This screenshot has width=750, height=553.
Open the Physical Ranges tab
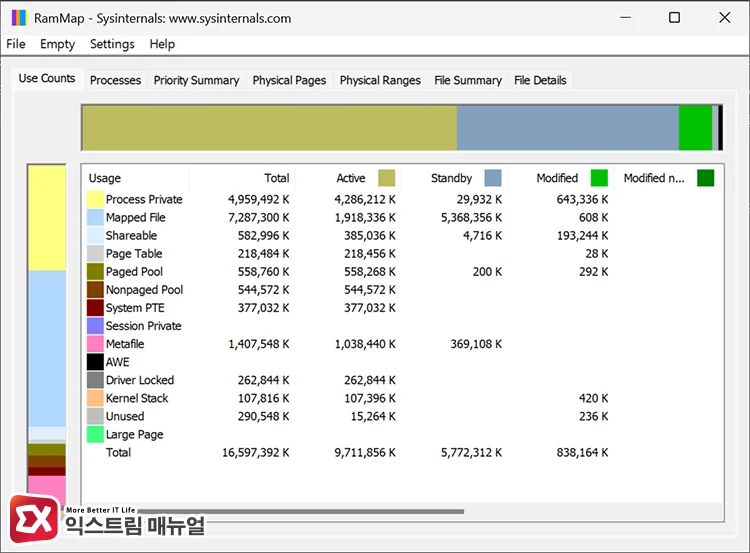pyautogui.click(x=380, y=80)
